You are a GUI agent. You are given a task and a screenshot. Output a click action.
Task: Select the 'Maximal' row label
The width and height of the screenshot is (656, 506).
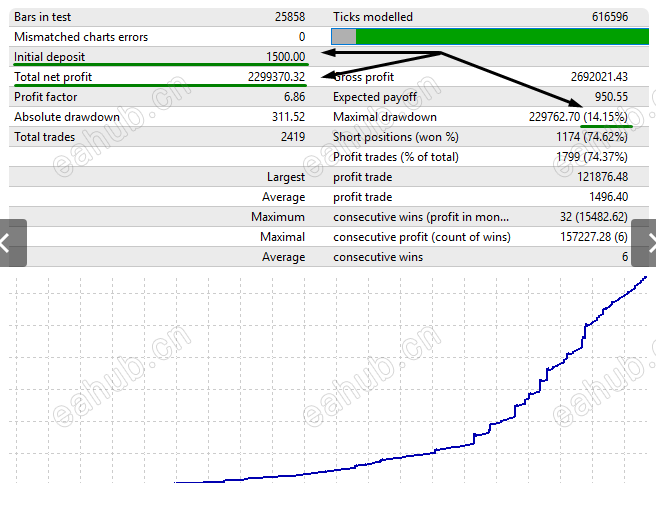[282, 237]
